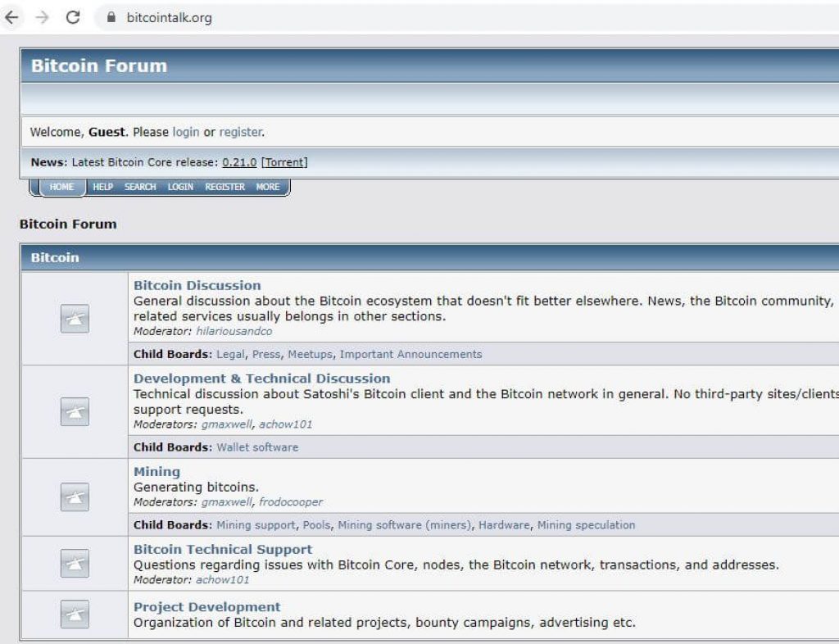This screenshot has height=644, width=839.
Task: Open the MORE navigation menu
Action: 268,187
